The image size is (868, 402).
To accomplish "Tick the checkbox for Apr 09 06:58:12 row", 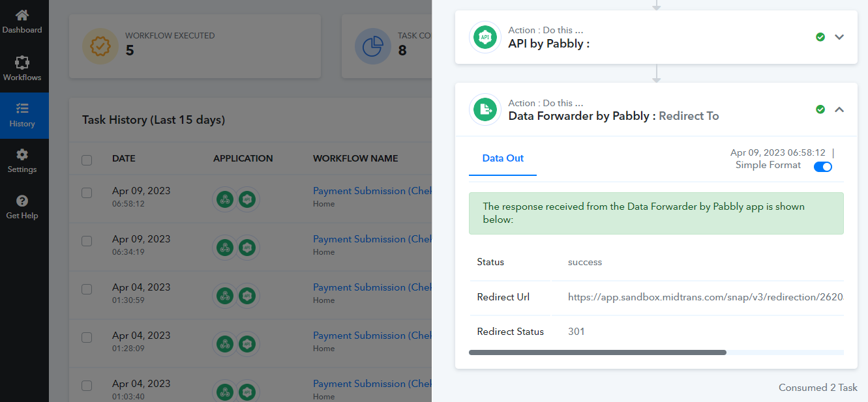I will (x=87, y=192).
